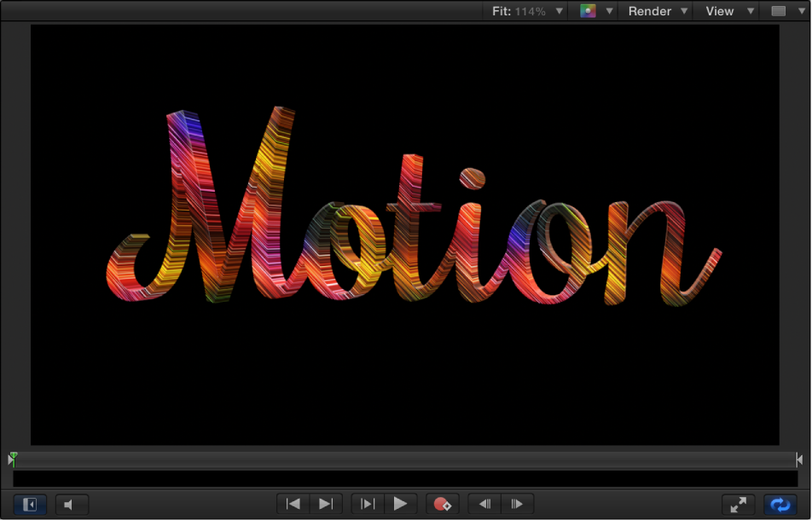Viewport: 812px width, 520px height.
Task: Click the Render label in the toolbar
Action: click(650, 11)
